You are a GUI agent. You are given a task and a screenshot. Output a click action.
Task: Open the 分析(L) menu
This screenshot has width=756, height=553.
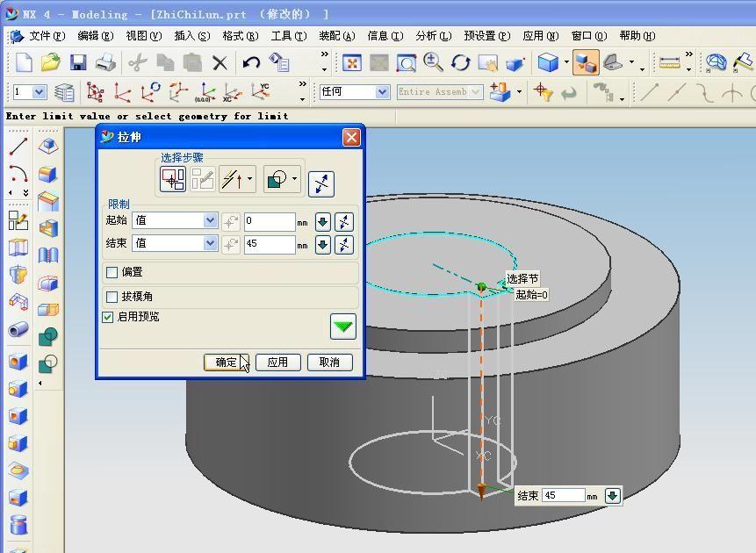[432, 36]
